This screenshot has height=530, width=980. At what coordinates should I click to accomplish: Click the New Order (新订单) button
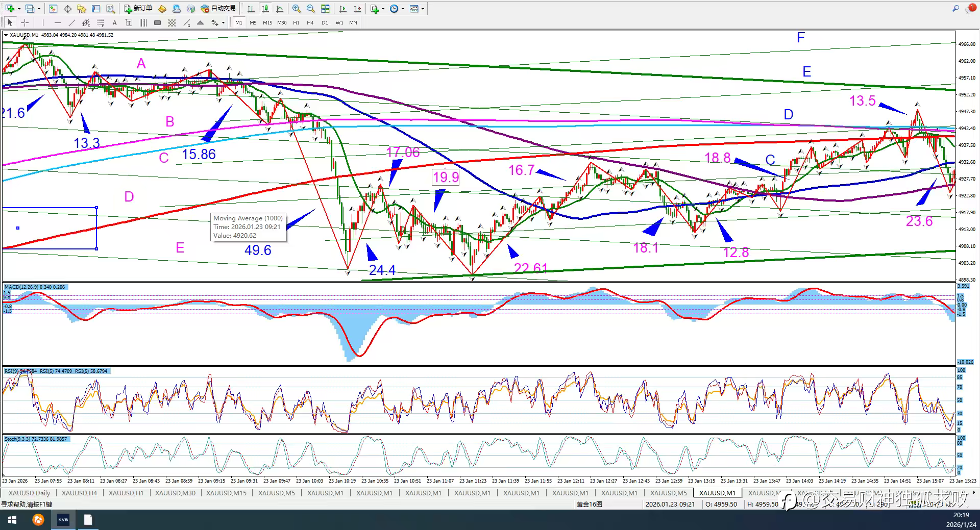138,9
